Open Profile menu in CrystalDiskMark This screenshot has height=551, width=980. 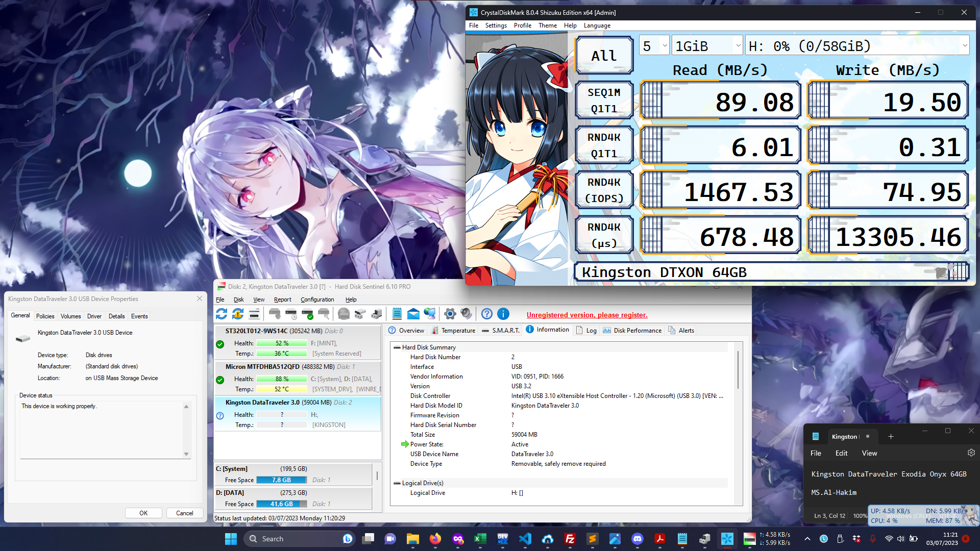(522, 26)
